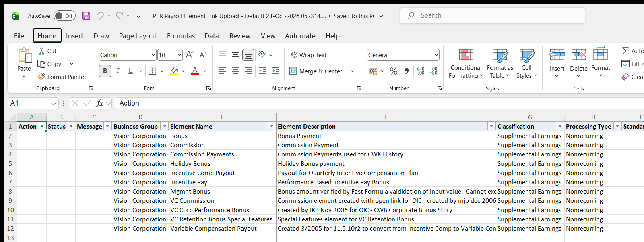
Task: Click the comma style icon
Action: point(407,71)
